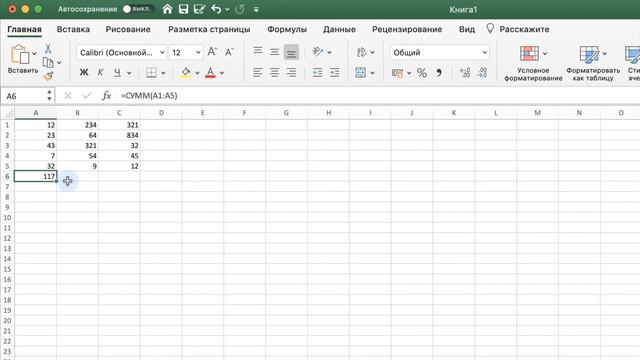Open the Вид tab
This screenshot has height=360, width=640.
click(467, 29)
